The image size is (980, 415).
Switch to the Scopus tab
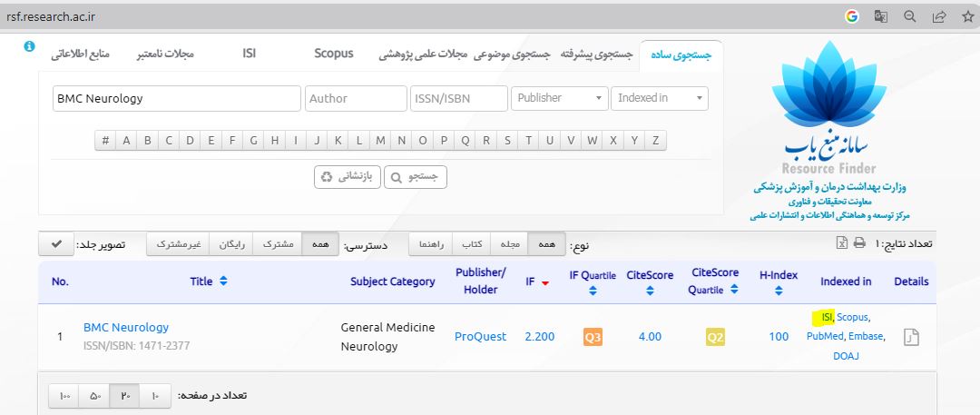pyautogui.click(x=333, y=54)
